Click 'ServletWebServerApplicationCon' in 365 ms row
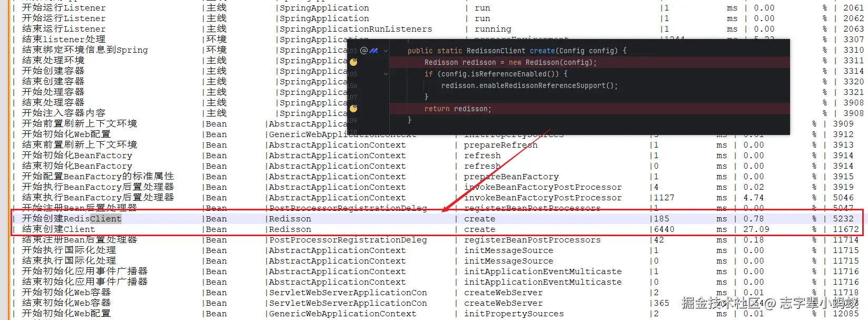 (348, 303)
